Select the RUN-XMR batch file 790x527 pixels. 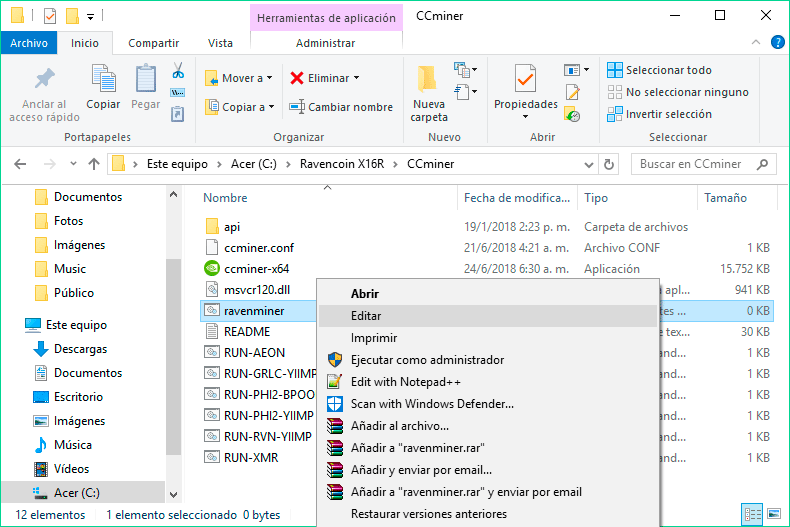click(251, 457)
